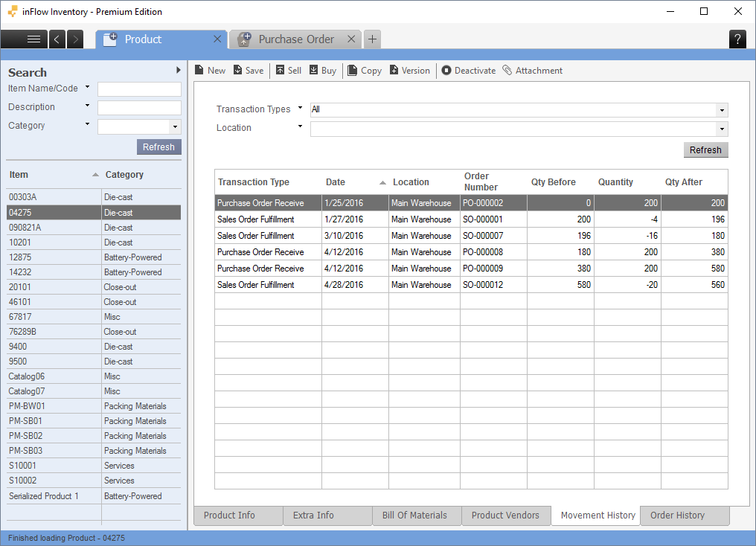The height and width of the screenshot is (546, 756).
Task: Select the PO-000002 transaction row
Action: coord(471,203)
